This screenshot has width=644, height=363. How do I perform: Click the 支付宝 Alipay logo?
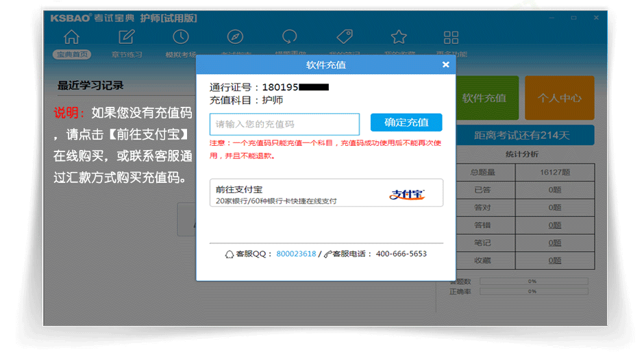click(x=408, y=194)
